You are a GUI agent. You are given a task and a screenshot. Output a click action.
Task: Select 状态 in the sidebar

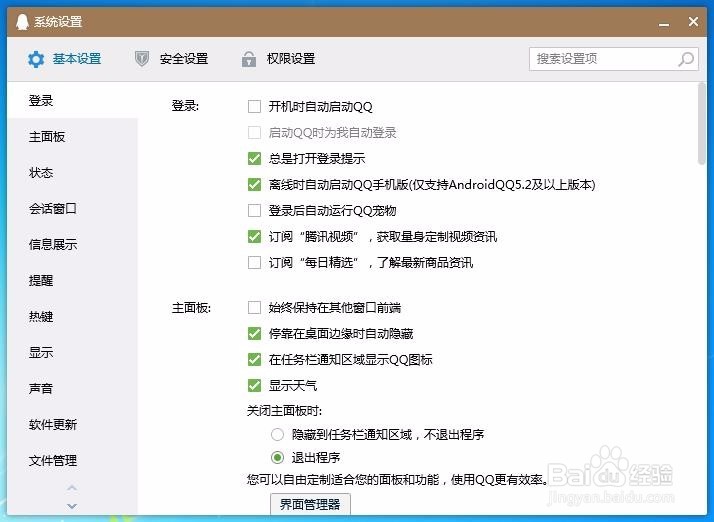coord(72,173)
